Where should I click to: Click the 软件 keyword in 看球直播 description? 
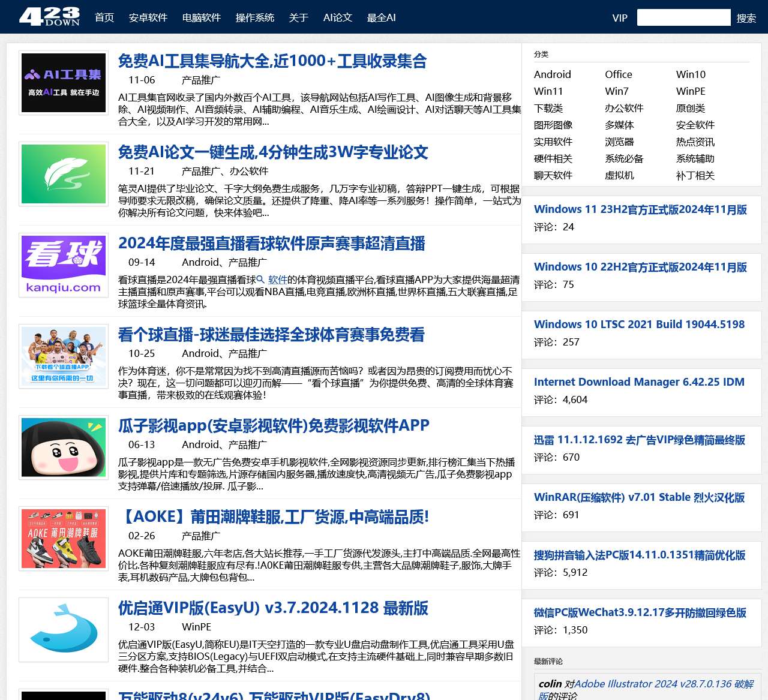(x=278, y=280)
